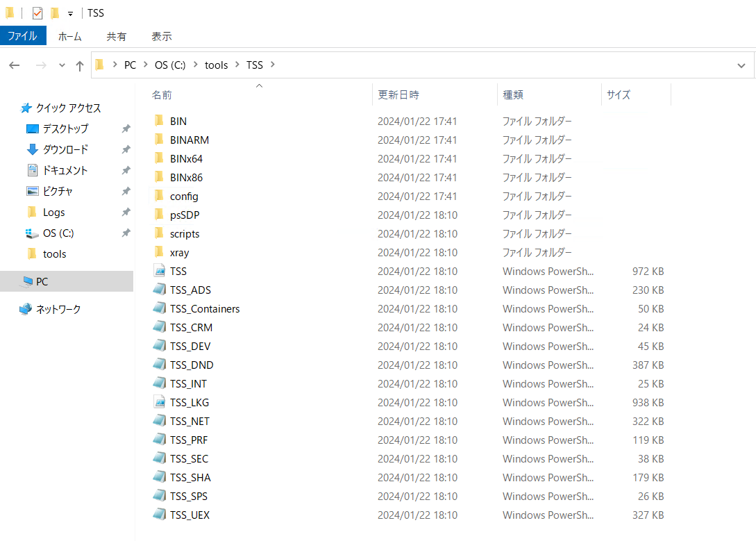Viewport: 756px width, 541px height.
Task: Switch to the 表示 ribbon tab
Action: pos(161,36)
